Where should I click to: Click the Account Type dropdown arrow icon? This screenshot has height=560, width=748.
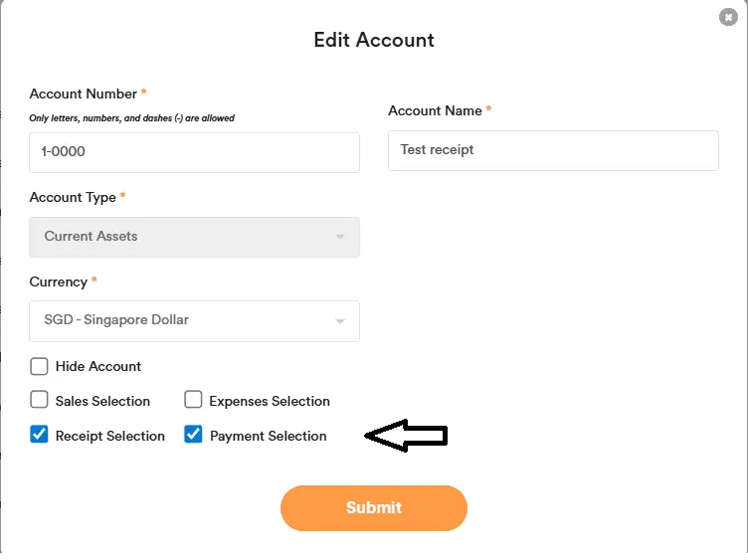(x=340, y=238)
